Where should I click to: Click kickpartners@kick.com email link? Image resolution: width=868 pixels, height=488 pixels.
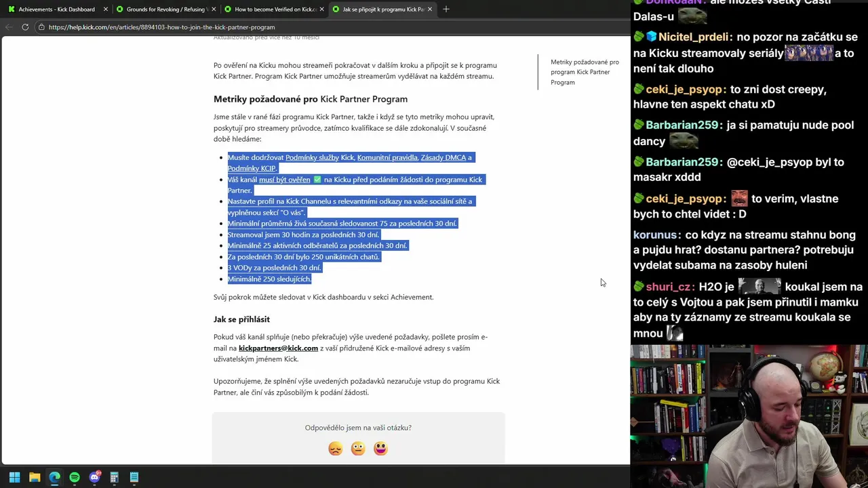coord(278,348)
